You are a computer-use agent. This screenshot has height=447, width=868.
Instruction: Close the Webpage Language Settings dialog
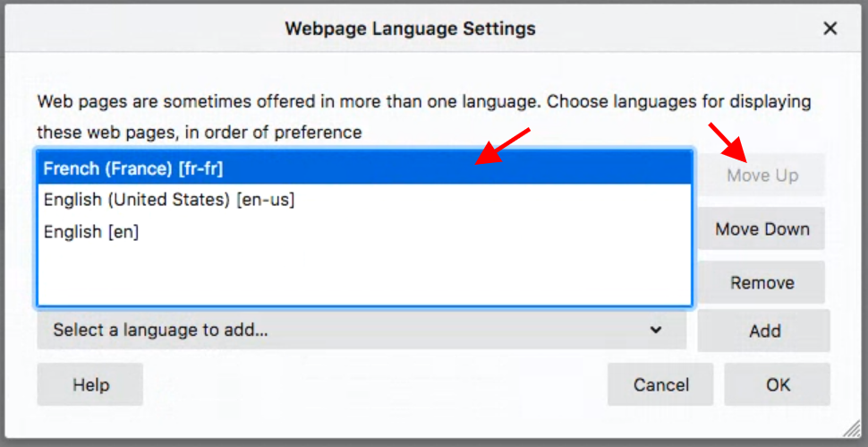[830, 29]
